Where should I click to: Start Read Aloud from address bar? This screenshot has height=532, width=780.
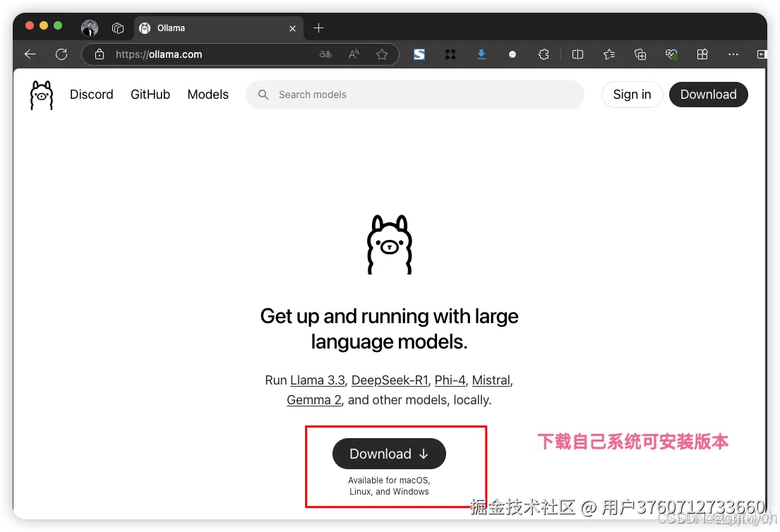(x=354, y=54)
